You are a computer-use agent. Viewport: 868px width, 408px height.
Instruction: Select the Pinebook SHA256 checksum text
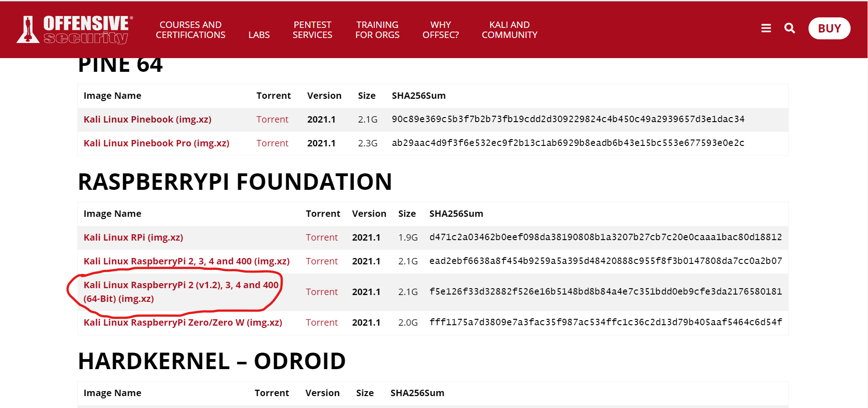(568, 119)
